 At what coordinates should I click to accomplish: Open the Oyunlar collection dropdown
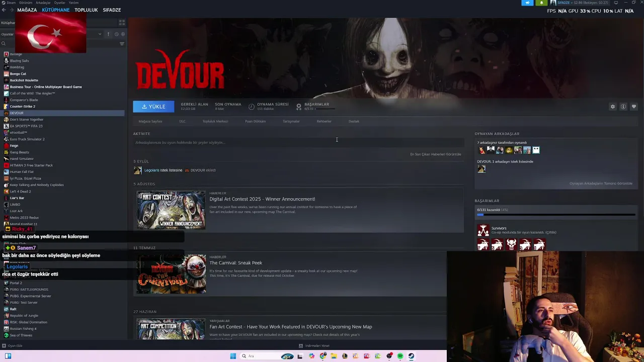point(52,34)
